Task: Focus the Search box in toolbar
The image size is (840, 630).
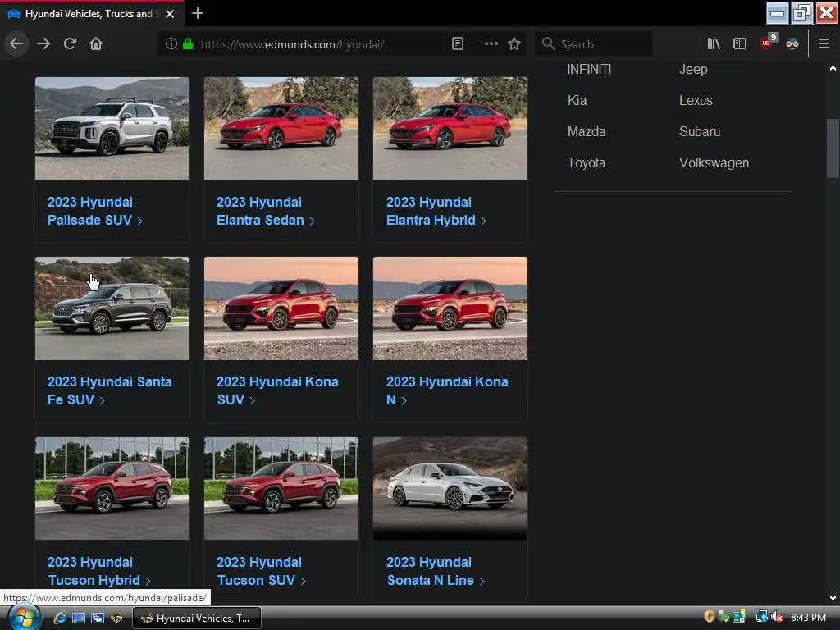Action: [x=594, y=44]
